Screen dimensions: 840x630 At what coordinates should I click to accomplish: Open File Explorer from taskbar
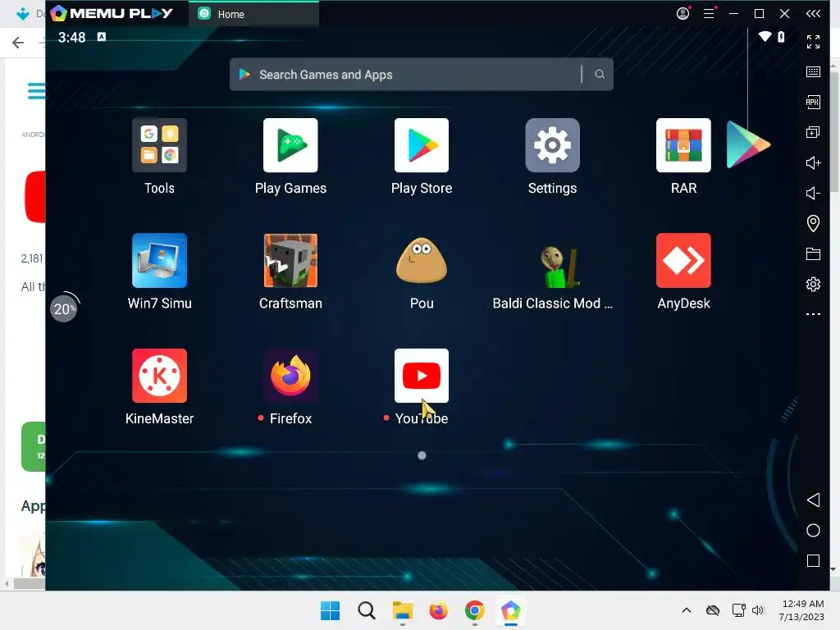coord(402,610)
